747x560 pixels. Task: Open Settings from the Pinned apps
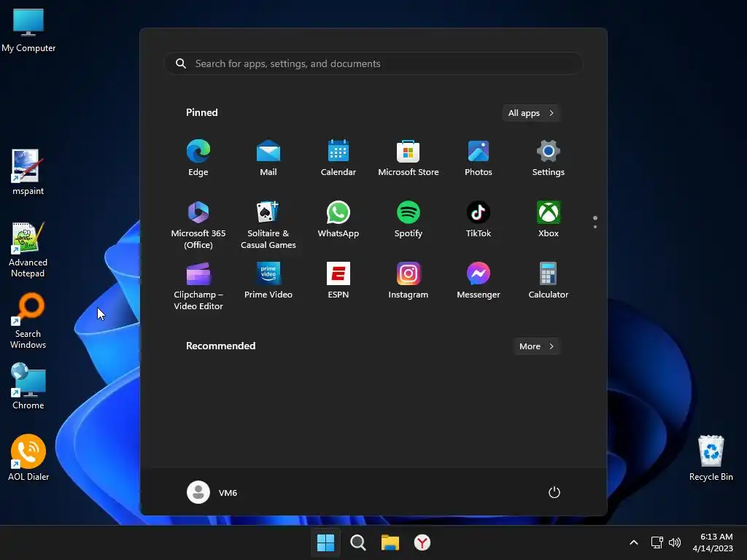tap(549, 158)
